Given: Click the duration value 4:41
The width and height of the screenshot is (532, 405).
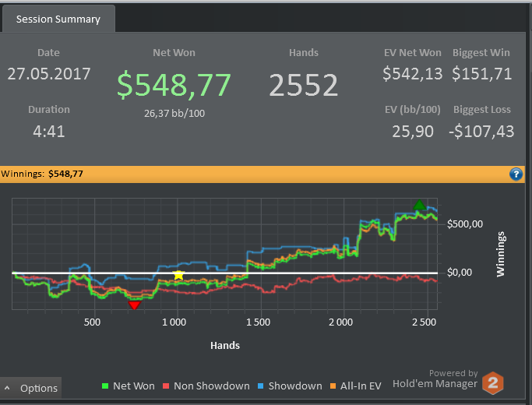Looking at the screenshot, I should (x=49, y=132).
